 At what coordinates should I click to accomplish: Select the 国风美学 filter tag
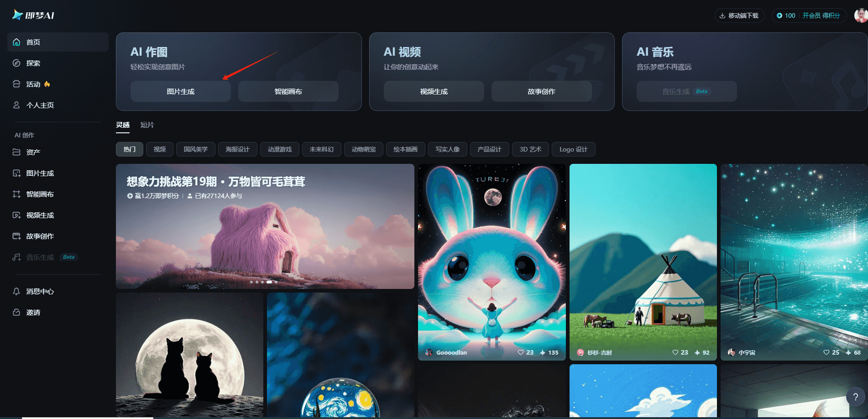coord(196,149)
